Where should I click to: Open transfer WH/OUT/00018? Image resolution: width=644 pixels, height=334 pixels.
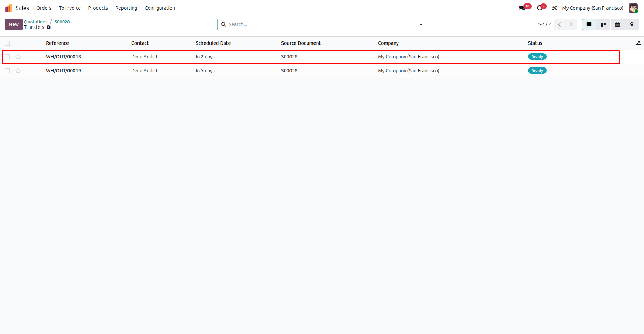(x=63, y=57)
